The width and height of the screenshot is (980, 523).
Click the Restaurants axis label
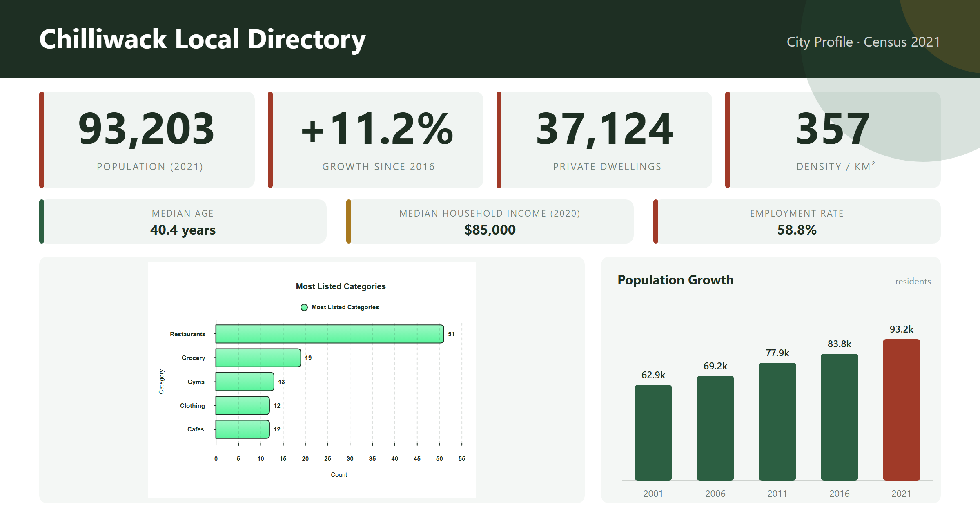pos(187,334)
